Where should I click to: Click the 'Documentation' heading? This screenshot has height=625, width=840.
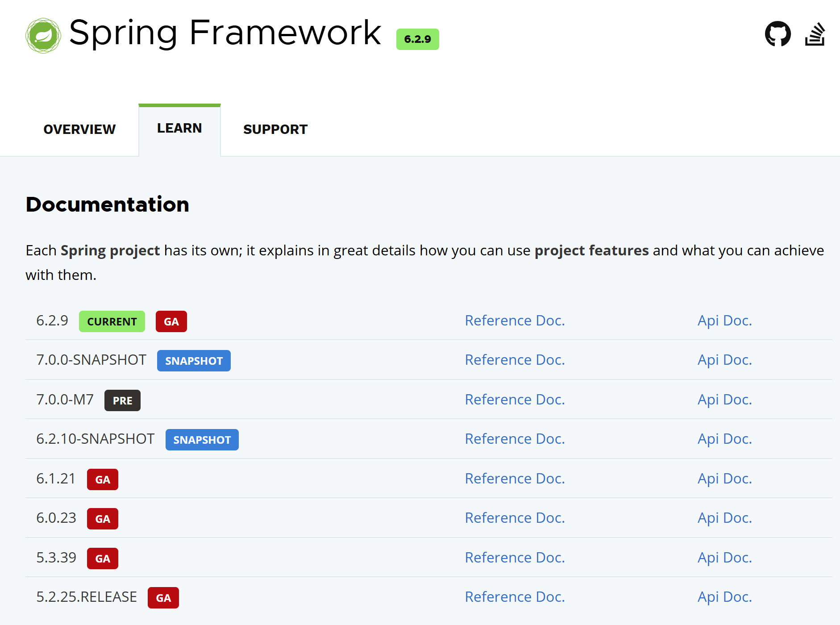(x=108, y=204)
